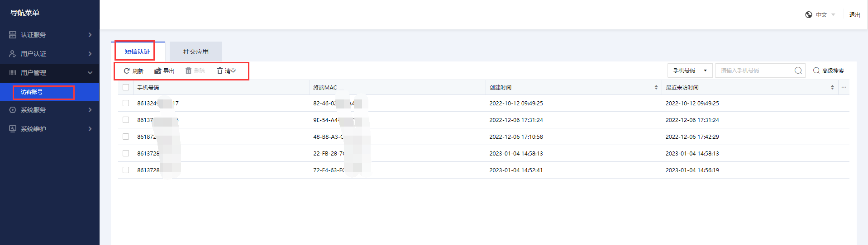Toggle the select-all checkbox in table header
This screenshot has width=868, height=245.
click(126, 87)
